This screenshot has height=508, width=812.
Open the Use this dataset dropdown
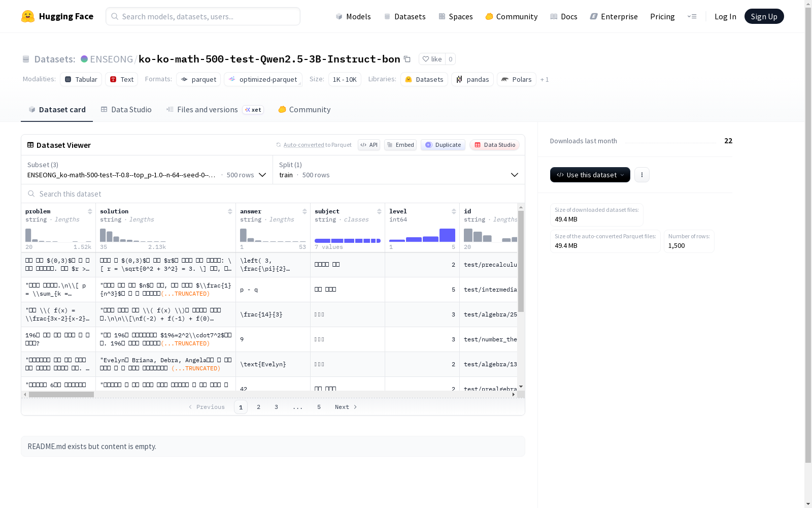[590, 175]
